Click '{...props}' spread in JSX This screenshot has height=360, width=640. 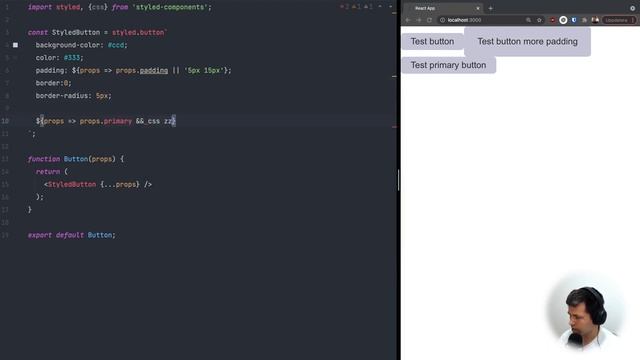(x=120, y=184)
